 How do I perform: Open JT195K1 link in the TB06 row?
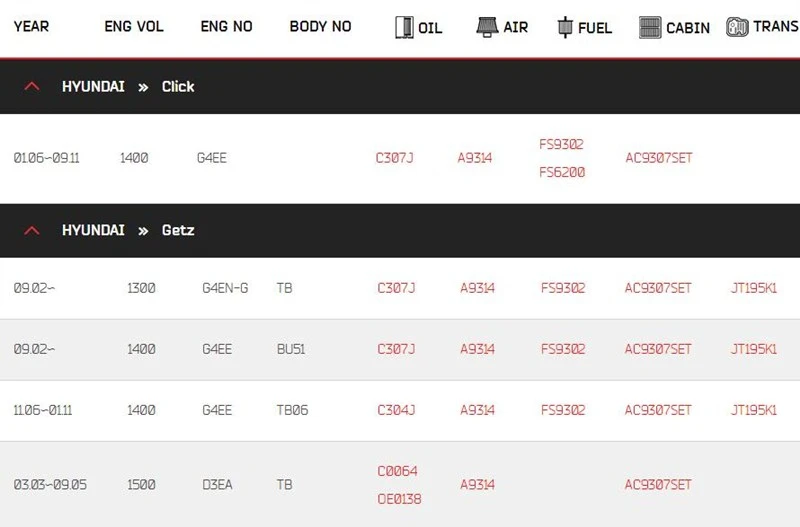(754, 410)
